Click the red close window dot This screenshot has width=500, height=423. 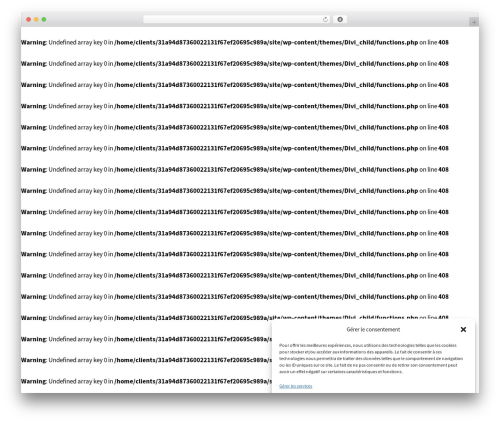click(x=29, y=20)
